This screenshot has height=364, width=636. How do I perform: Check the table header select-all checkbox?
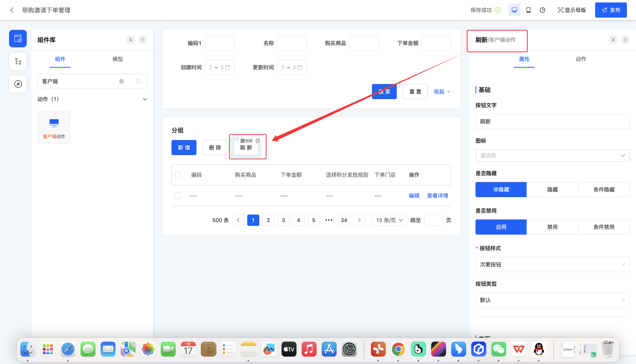coord(178,175)
